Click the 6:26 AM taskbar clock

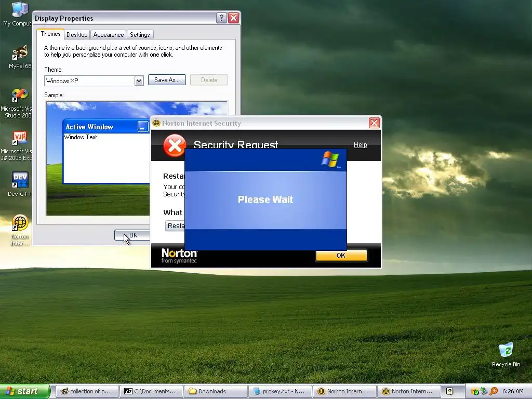(513, 391)
